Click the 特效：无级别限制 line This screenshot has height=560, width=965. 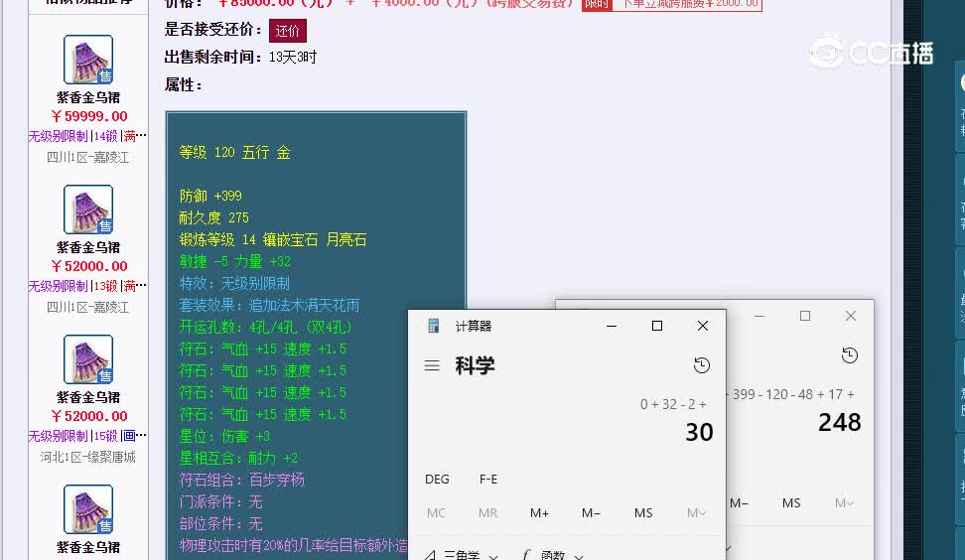[x=234, y=283]
